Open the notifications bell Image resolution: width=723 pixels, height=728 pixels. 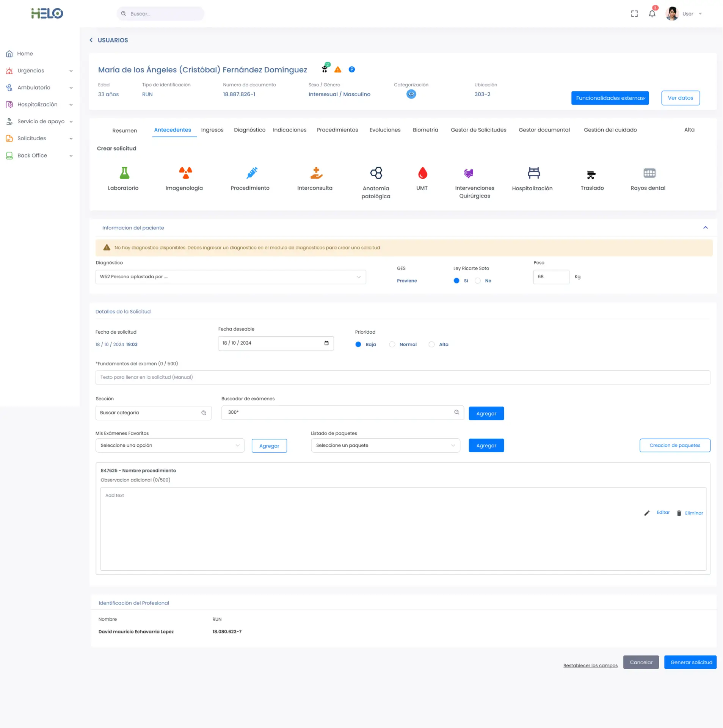pyautogui.click(x=652, y=14)
